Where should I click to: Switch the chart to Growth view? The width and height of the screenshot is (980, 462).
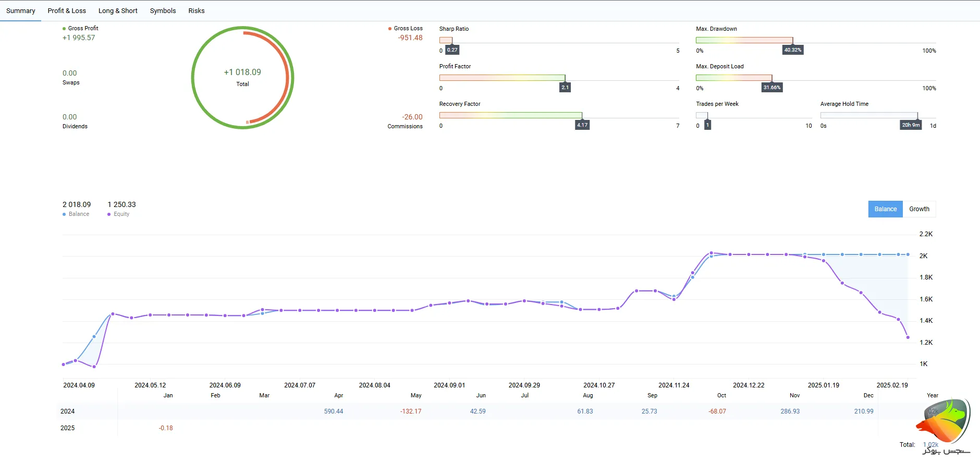click(919, 209)
